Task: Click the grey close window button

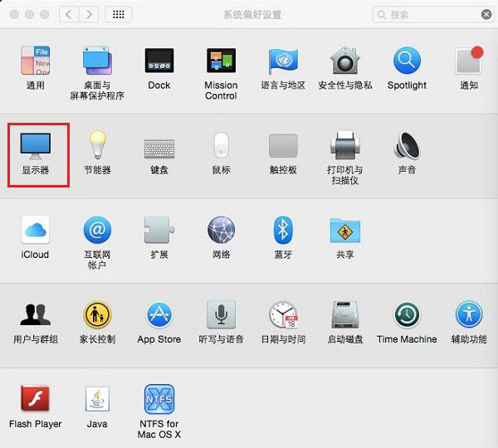Action: 14,14
